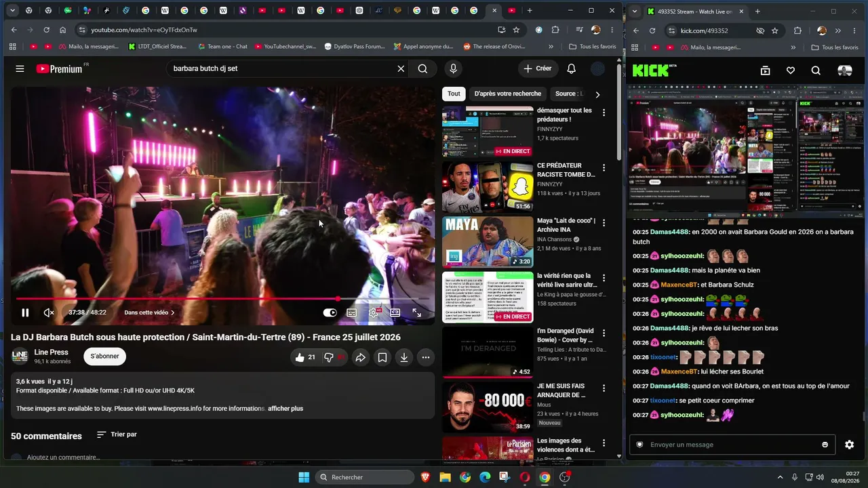Pause the YouTube video
The height and width of the screenshot is (488, 868).
[25, 312]
